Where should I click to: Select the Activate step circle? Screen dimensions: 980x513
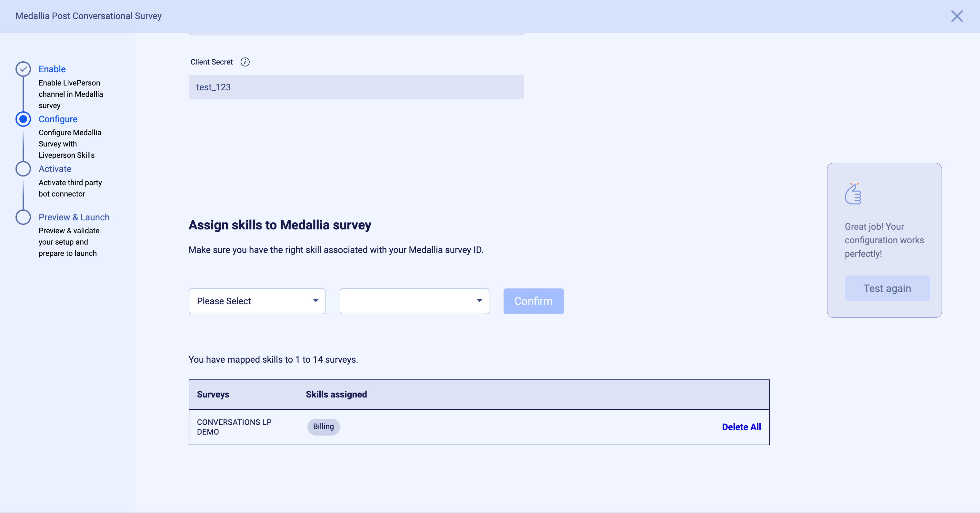[x=23, y=169]
